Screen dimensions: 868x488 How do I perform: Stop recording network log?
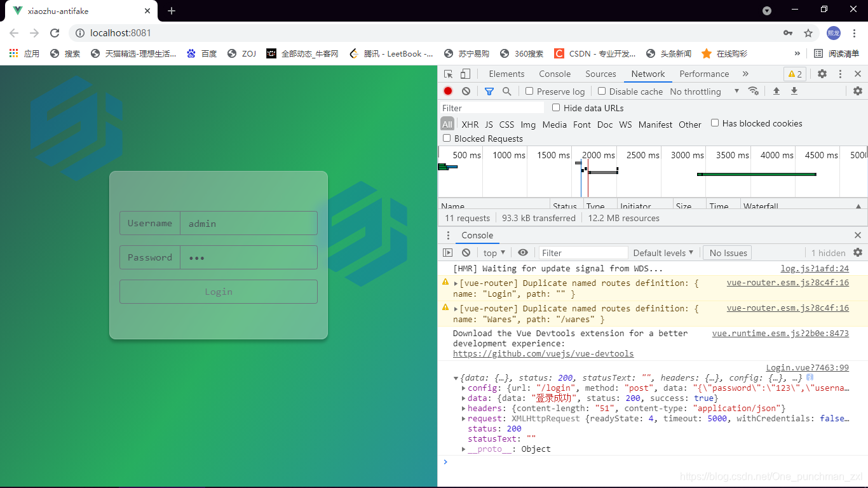coord(448,91)
